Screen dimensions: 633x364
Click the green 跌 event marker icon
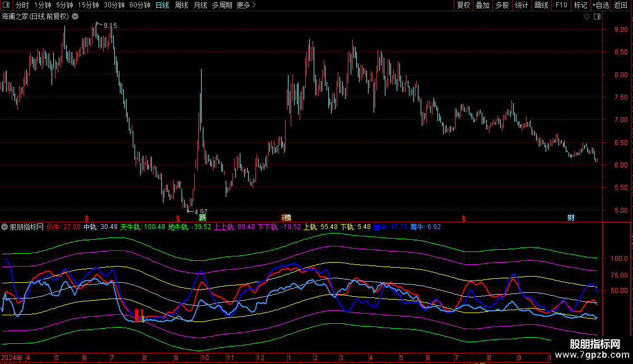(x=202, y=217)
